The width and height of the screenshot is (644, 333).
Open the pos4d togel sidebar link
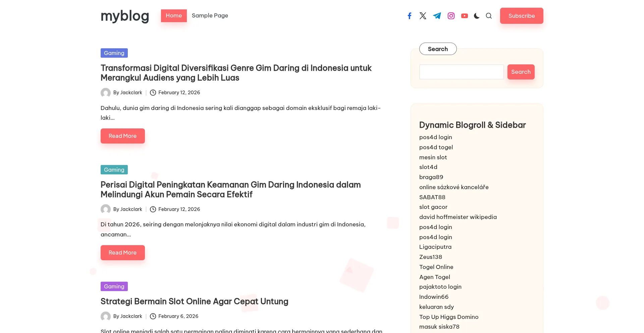point(436,147)
